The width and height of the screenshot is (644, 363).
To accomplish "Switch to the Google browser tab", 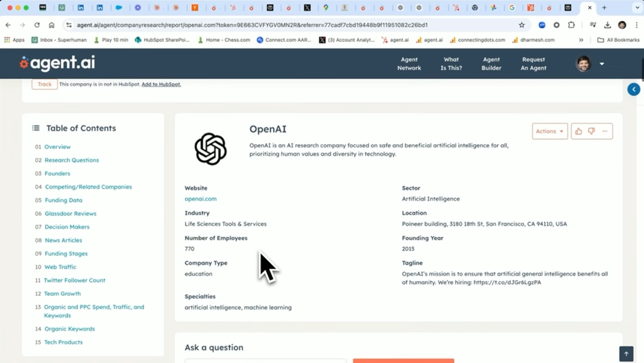I will [512, 8].
